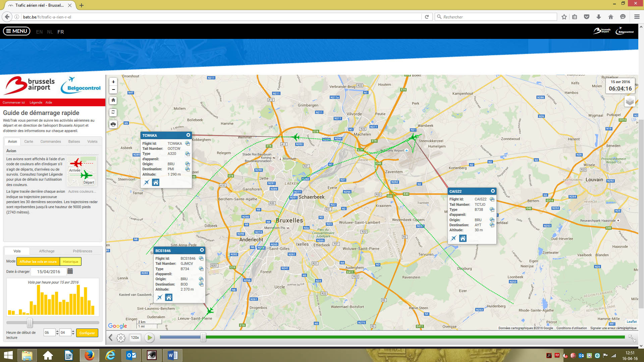Open the Commandes guide tab
The height and width of the screenshot is (362, 644).
point(51,141)
